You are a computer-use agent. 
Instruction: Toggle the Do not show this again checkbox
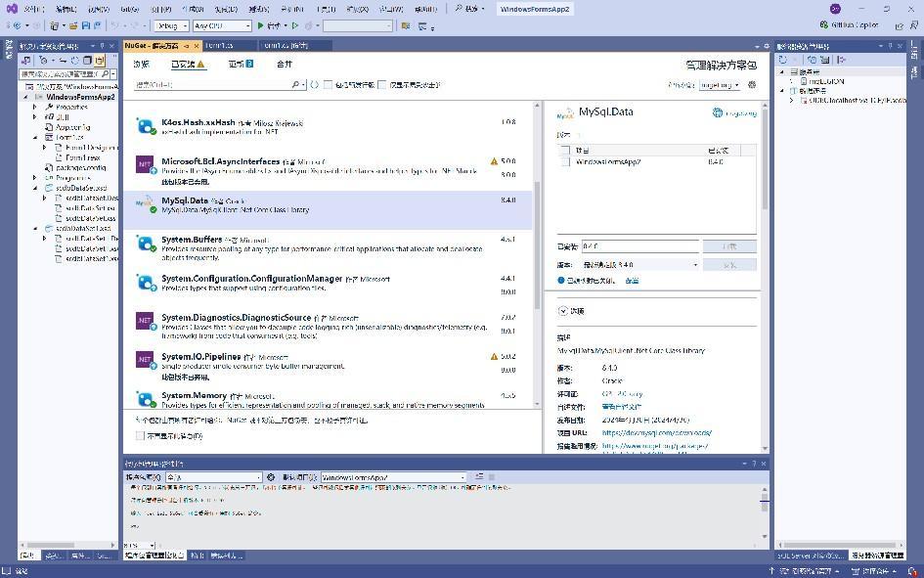(140, 436)
